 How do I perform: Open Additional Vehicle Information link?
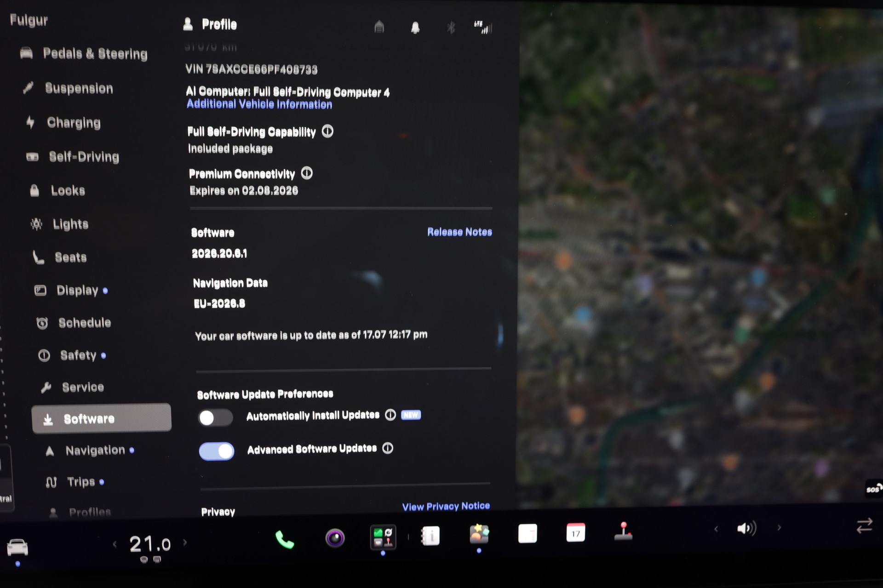click(x=259, y=104)
